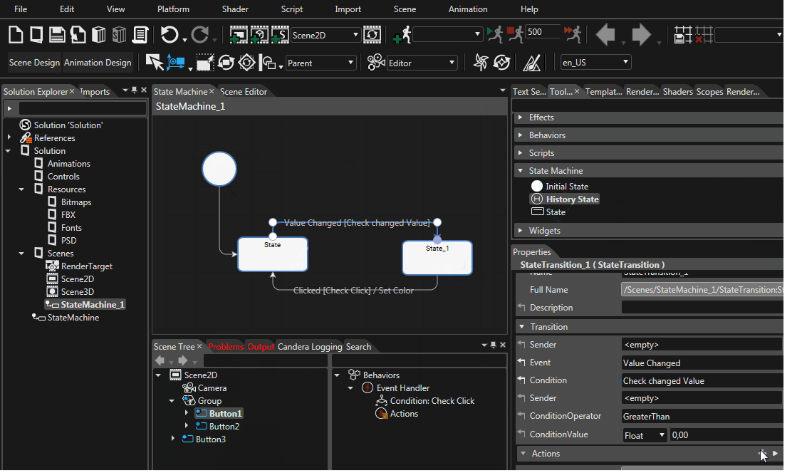Switch to the Scene Editor tab
This screenshot has height=472, width=785.
(x=243, y=92)
